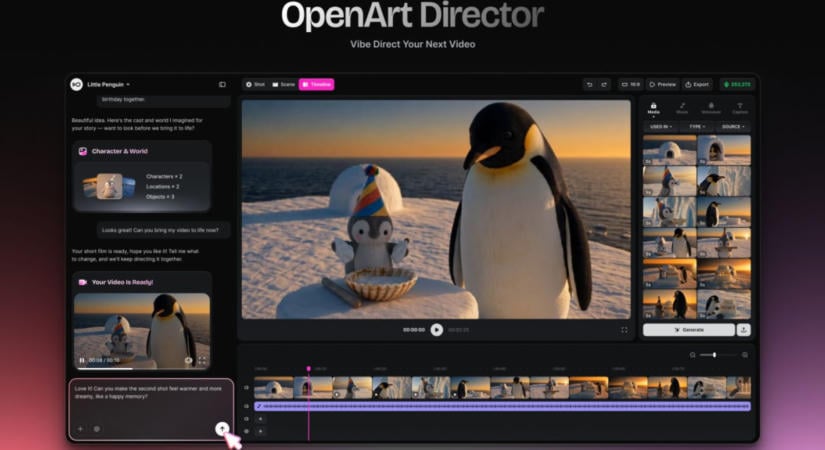Click the OpenArt logo icon beside Little Penguin

coord(76,84)
